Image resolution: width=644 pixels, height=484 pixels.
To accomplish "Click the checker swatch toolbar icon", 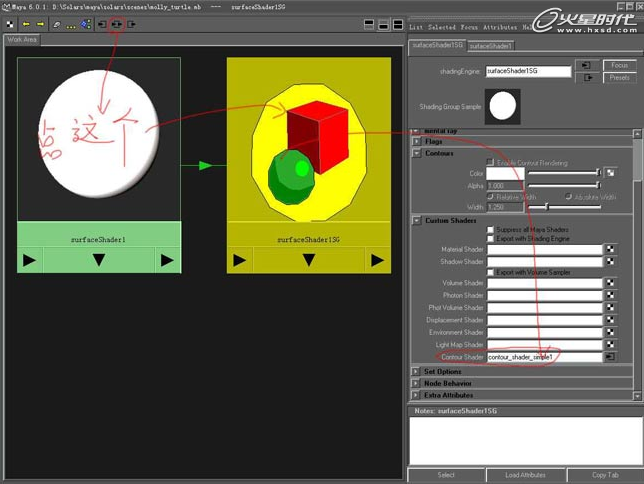I will (x=10, y=25).
